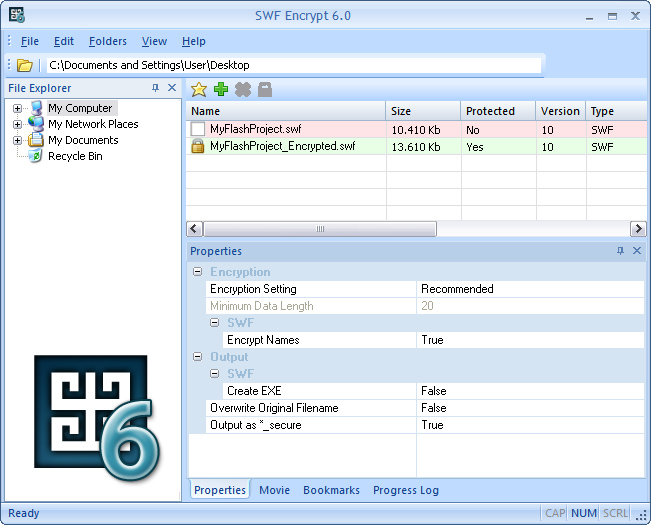Expand the My Network Places node
This screenshot has height=525, width=651.
coord(17,124)
